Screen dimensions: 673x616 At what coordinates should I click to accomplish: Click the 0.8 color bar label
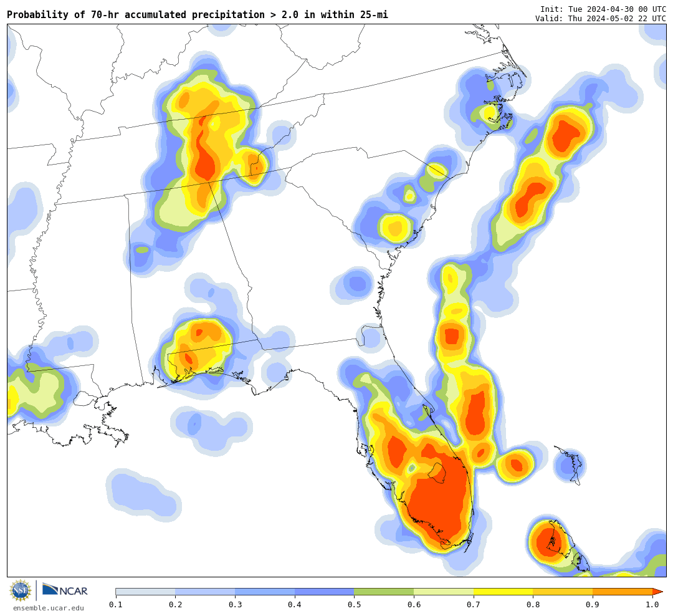tap(533, 605)
